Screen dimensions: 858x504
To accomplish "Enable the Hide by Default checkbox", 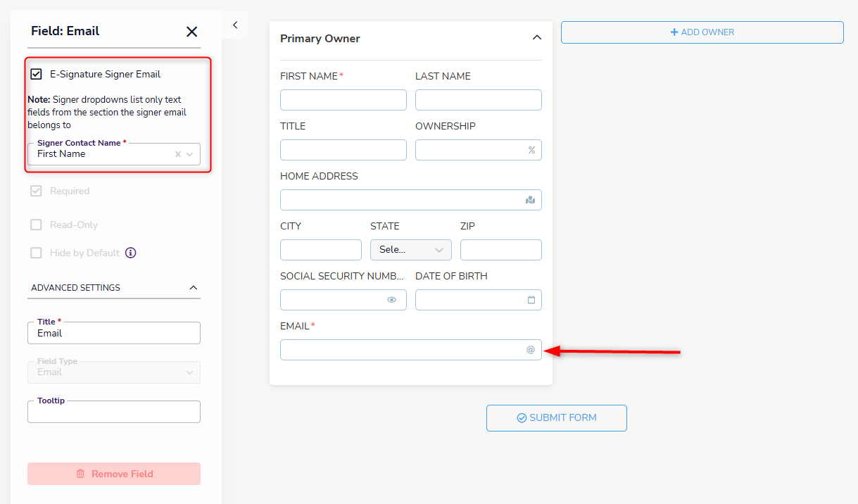I will [36, 253].
